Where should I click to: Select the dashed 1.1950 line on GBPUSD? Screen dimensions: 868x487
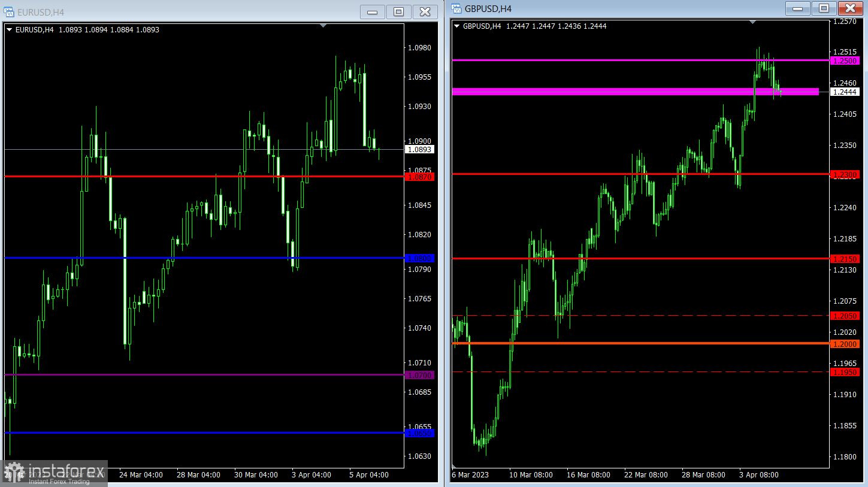click(x=640, y=371)
